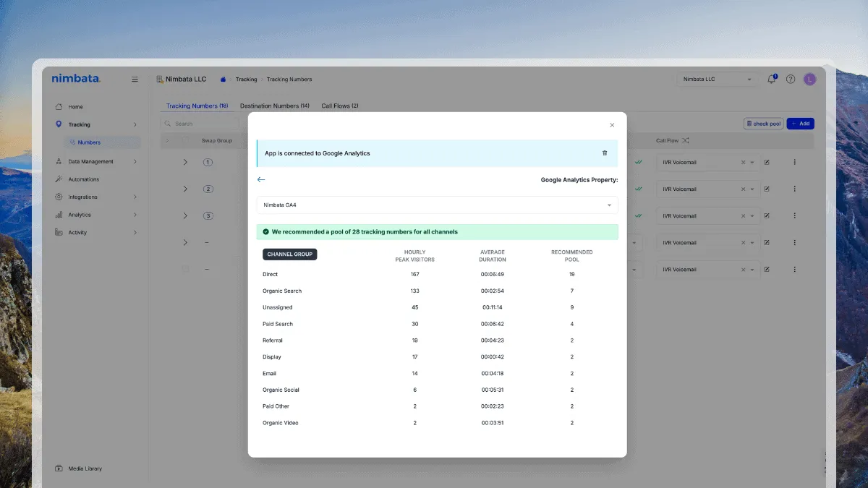Clear IVR Voicemail in swap group 1 row
Viewport: 868px width, 488px height.
click(x=743, y=162)
